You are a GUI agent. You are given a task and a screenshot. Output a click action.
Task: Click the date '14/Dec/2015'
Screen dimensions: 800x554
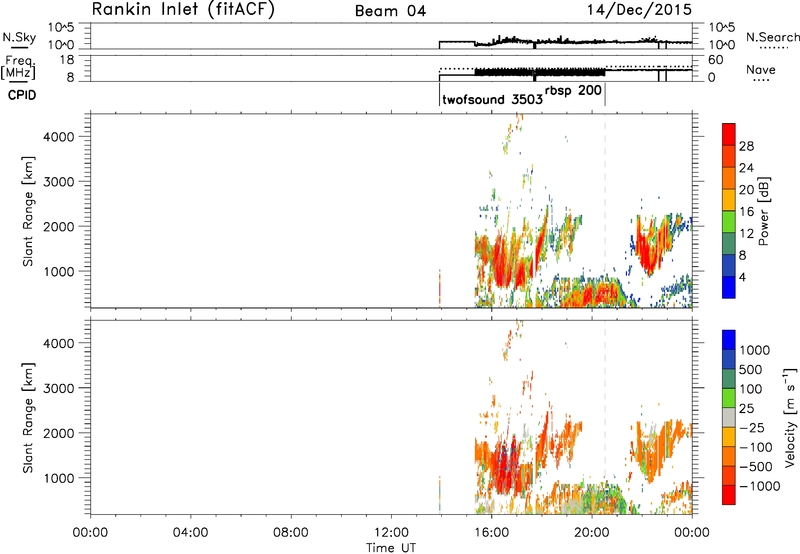point(639,10)
